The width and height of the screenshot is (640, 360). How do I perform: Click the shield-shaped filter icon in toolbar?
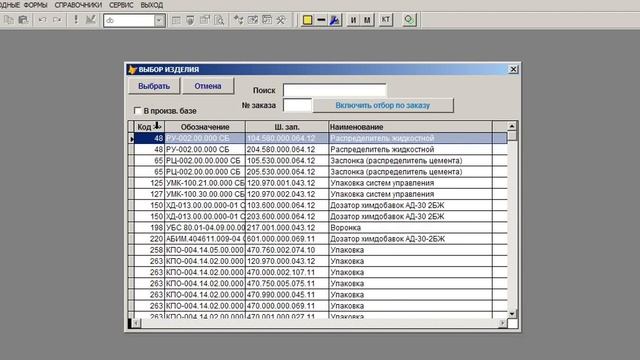[190, 20]
